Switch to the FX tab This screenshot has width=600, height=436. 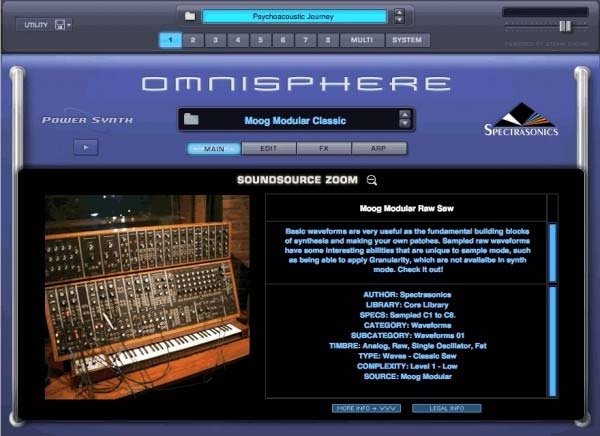(x=324, y=149)
